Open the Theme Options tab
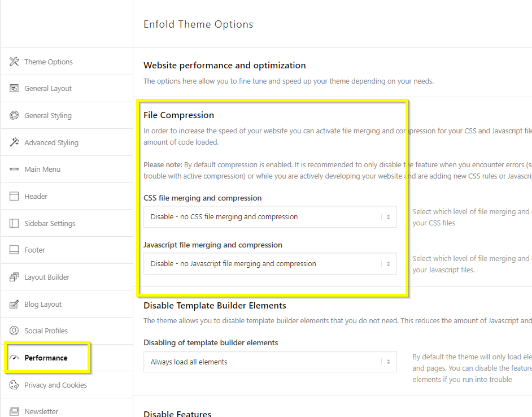Screen dimensions: 532x417 pos(67,62)
